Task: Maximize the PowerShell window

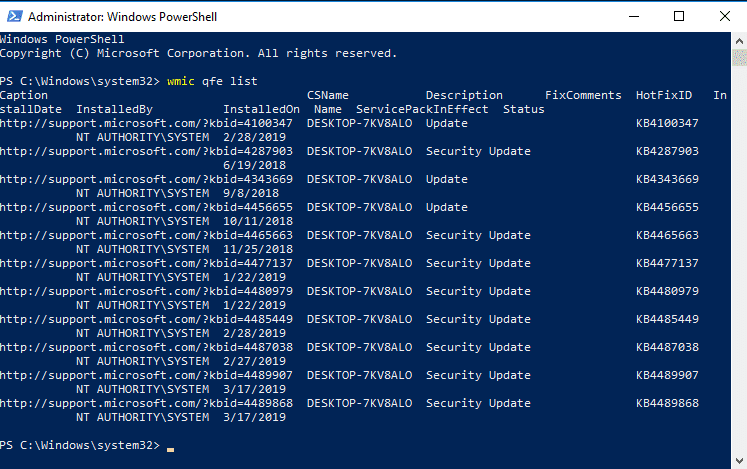Action: [x=679, y=16]
